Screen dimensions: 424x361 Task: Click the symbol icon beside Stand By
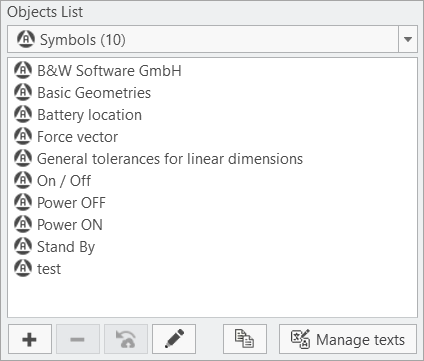[x=23, y=246]
